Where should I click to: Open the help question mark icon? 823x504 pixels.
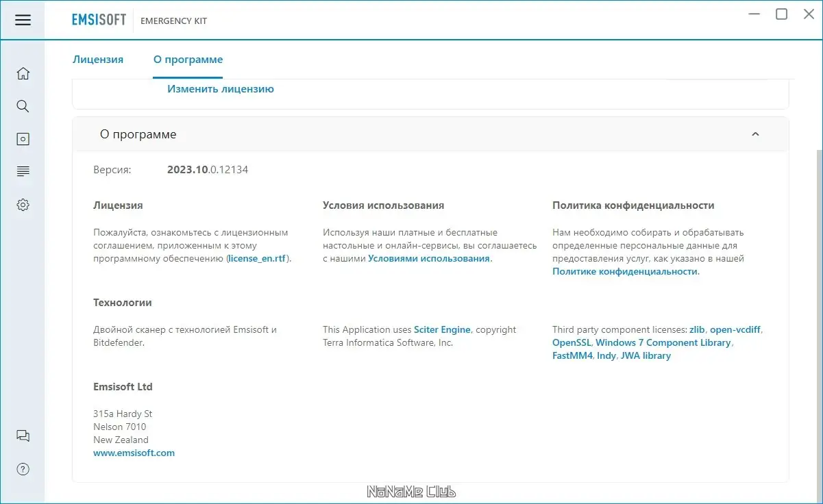pos(23,469)
